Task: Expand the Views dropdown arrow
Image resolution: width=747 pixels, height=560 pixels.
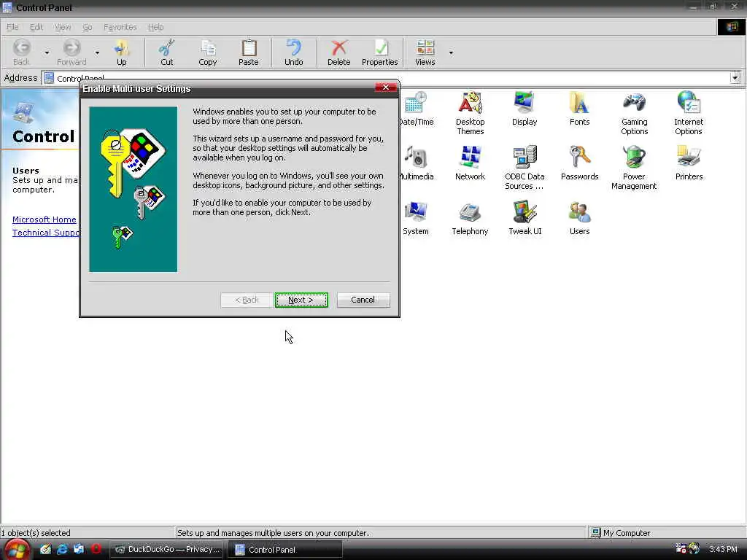Action: coord(451,52)
